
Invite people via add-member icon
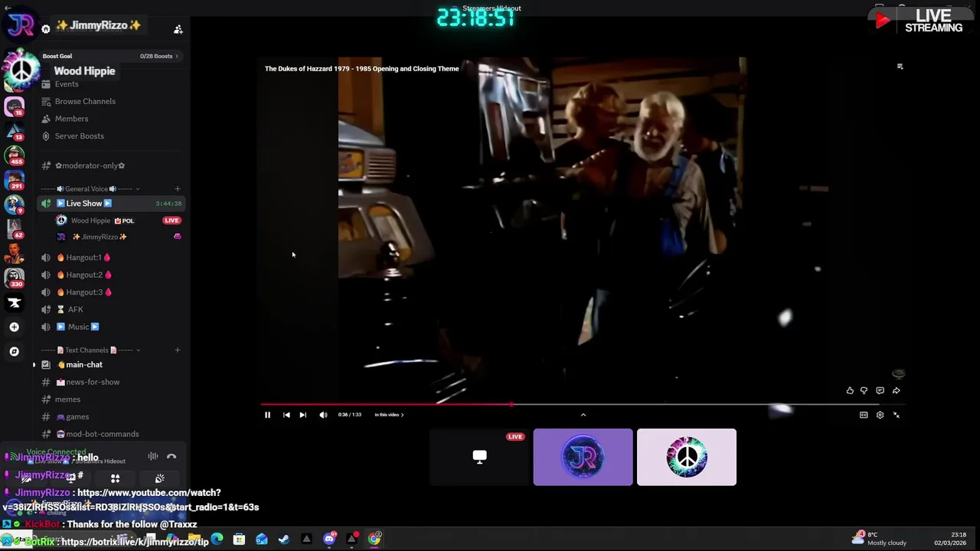178,29
